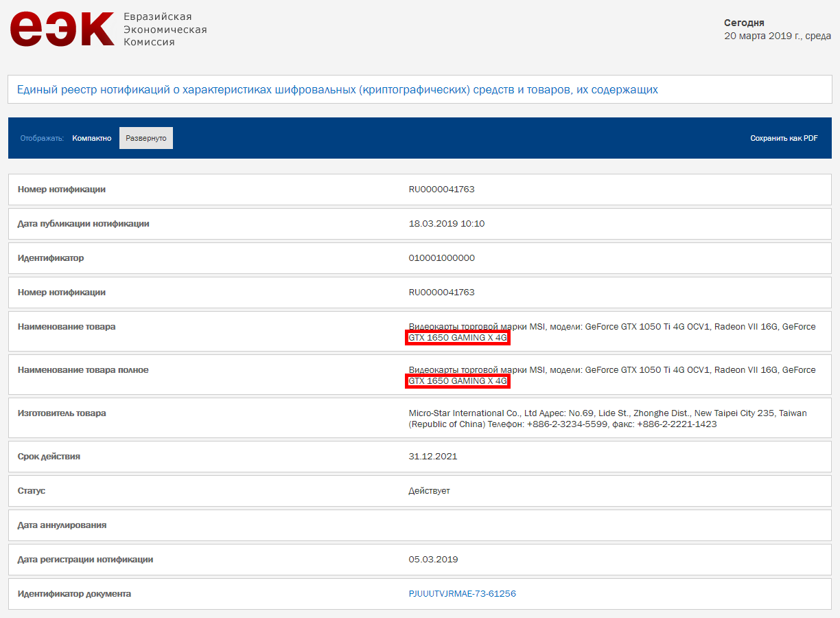
Task: Click the 'Сегодня' label
Action: [744, 23]
